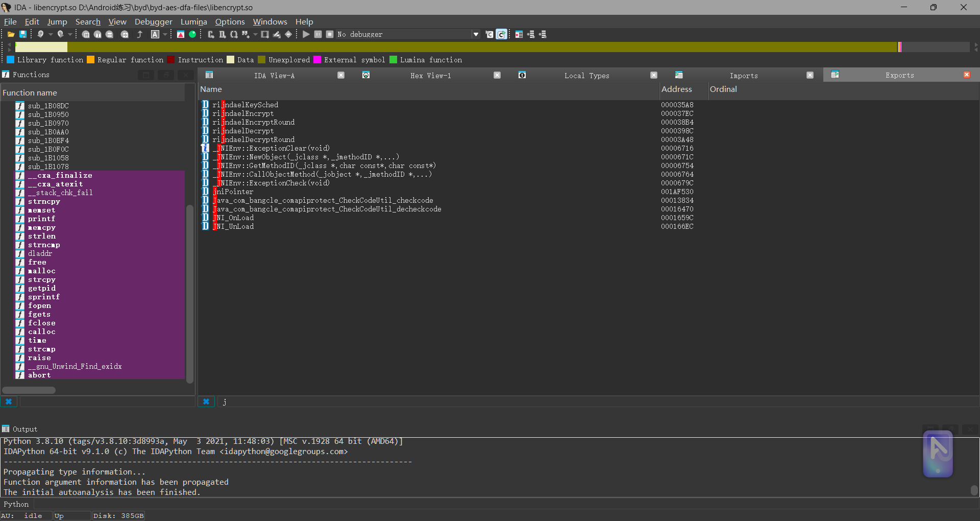Open the Jump menu
980x521 pixels.
point(57,21)
